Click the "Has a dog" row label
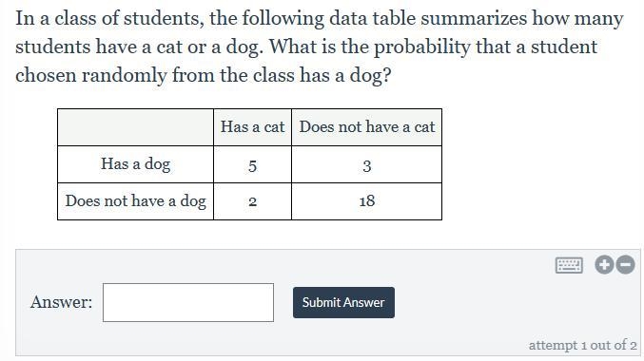Viewport: 644px width, 361px height. click(x=135, y=164)
